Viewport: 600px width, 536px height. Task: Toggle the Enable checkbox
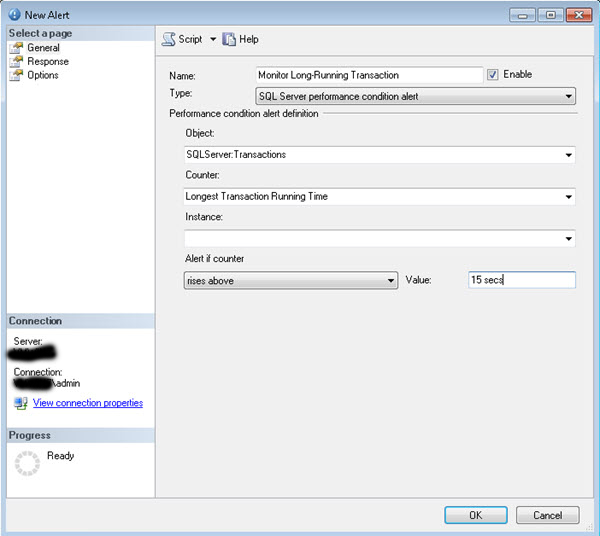493,75
